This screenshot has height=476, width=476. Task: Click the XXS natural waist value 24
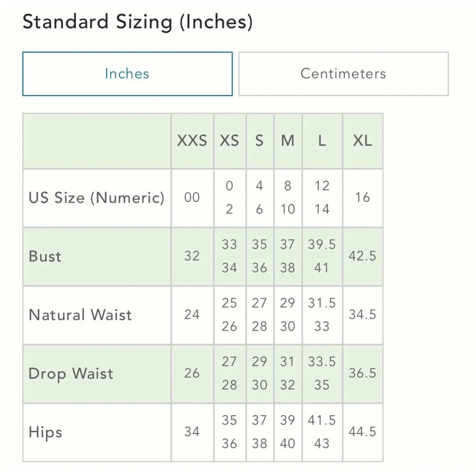point(192,315)
